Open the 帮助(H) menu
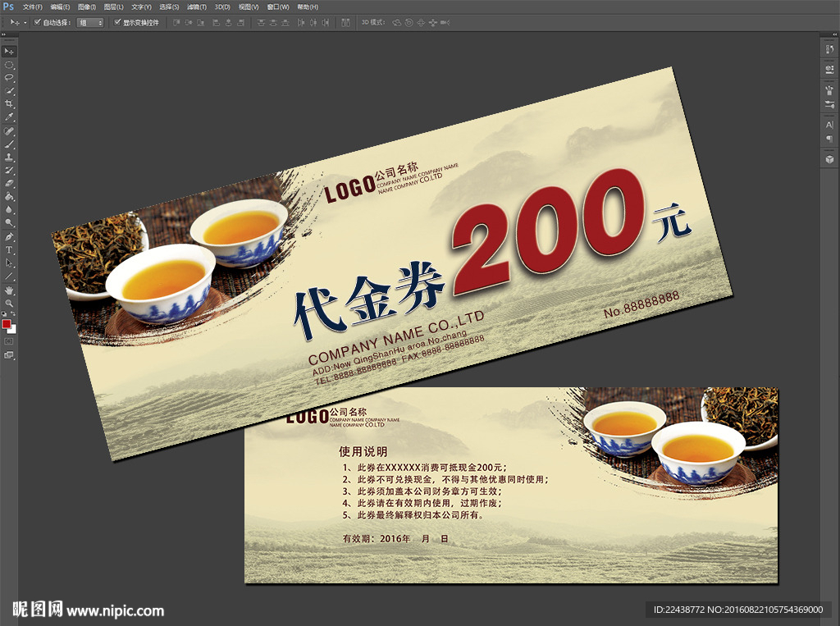Viewport: 840px width, 626px height. click(x=308, y=7)
